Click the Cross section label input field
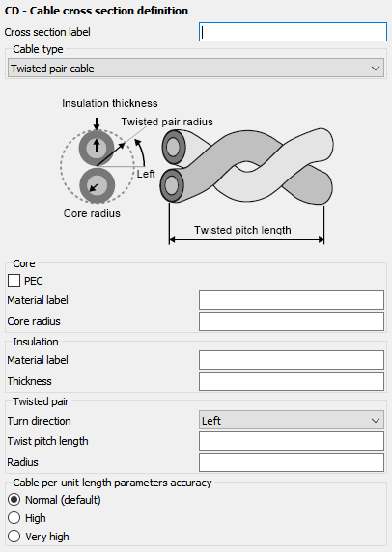The height and width of the screenshot is (552, 392). (293, 32)
